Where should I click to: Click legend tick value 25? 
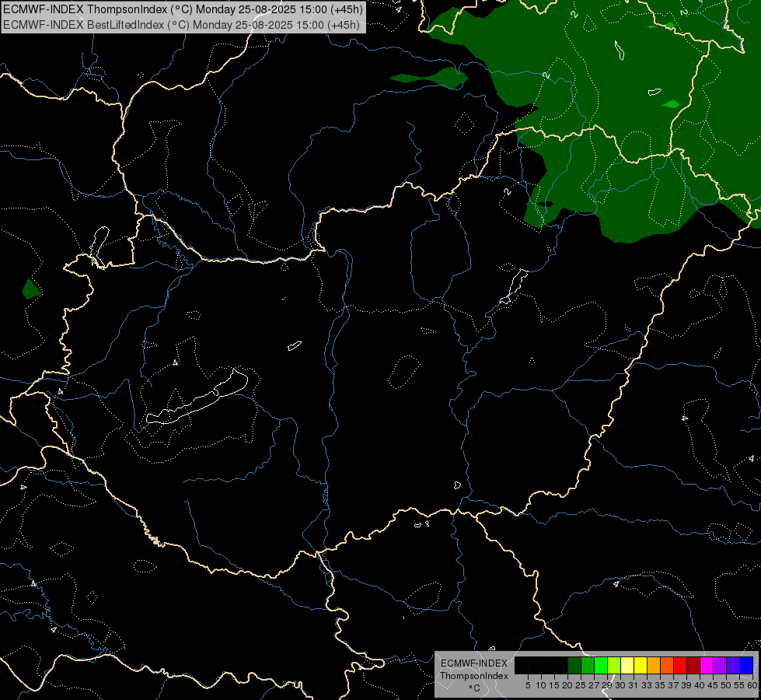tap(581, 685)
